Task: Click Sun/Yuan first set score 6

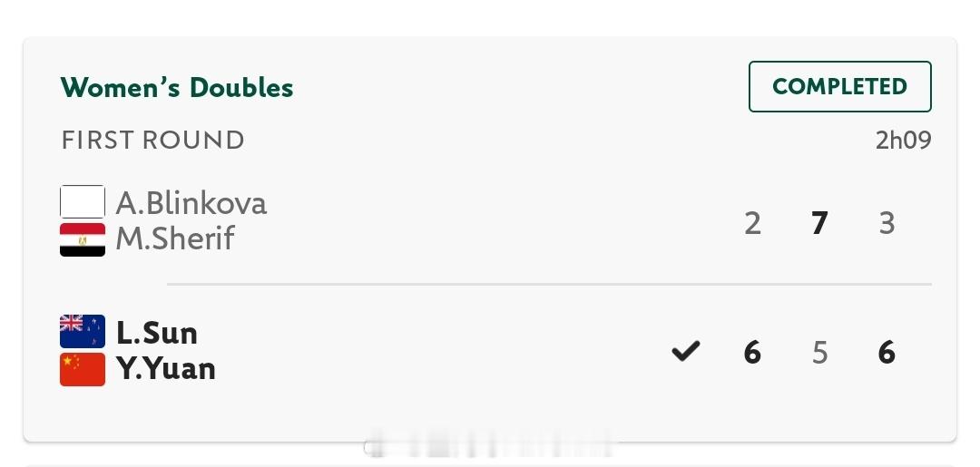Action: [752, 353]
